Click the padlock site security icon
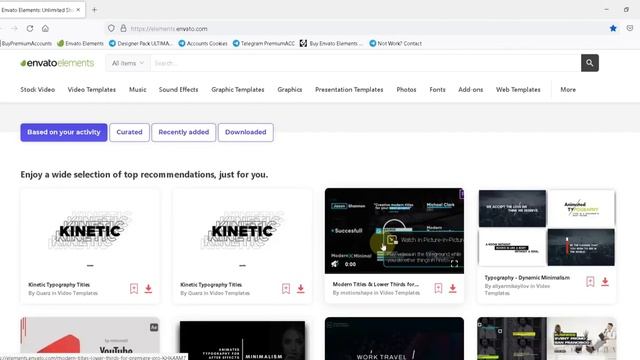 (123, 28)
